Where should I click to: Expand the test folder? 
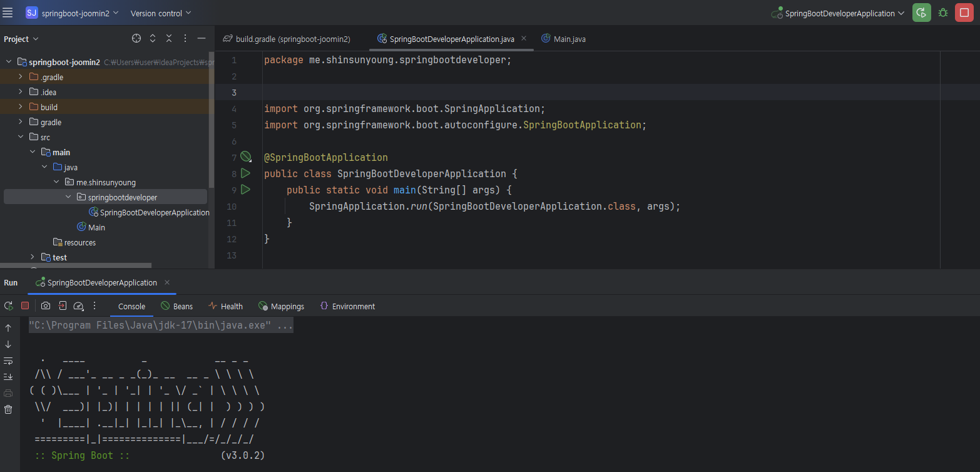coord(33,257)
